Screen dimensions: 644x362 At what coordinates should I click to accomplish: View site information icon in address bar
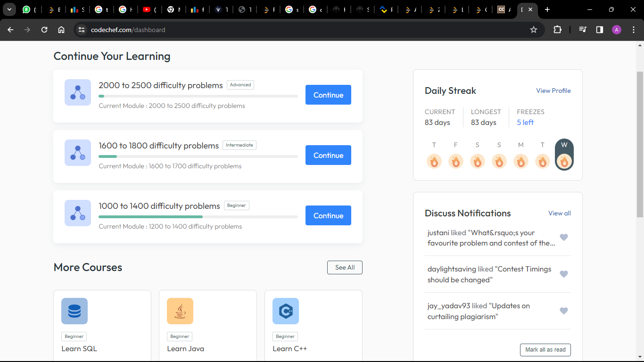[x=82, y=30]
